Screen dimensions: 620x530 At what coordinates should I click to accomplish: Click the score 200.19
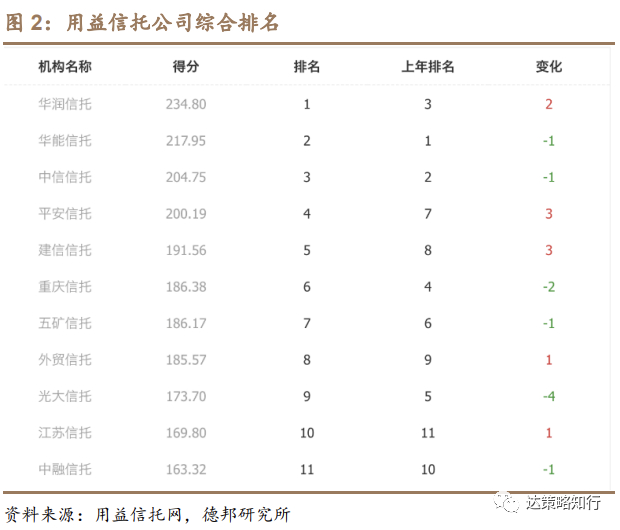(186, 214)
